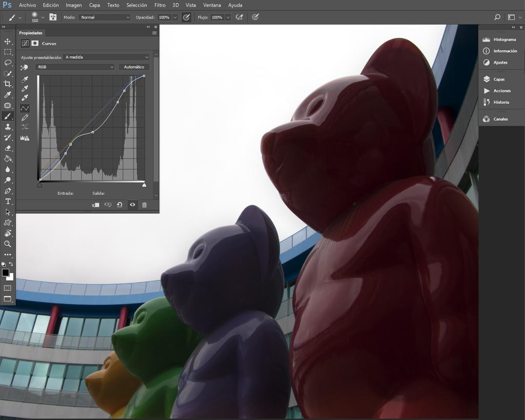Open the search magnifier in options bar
The image size is (525, 420).
click(x=497, y=17)
